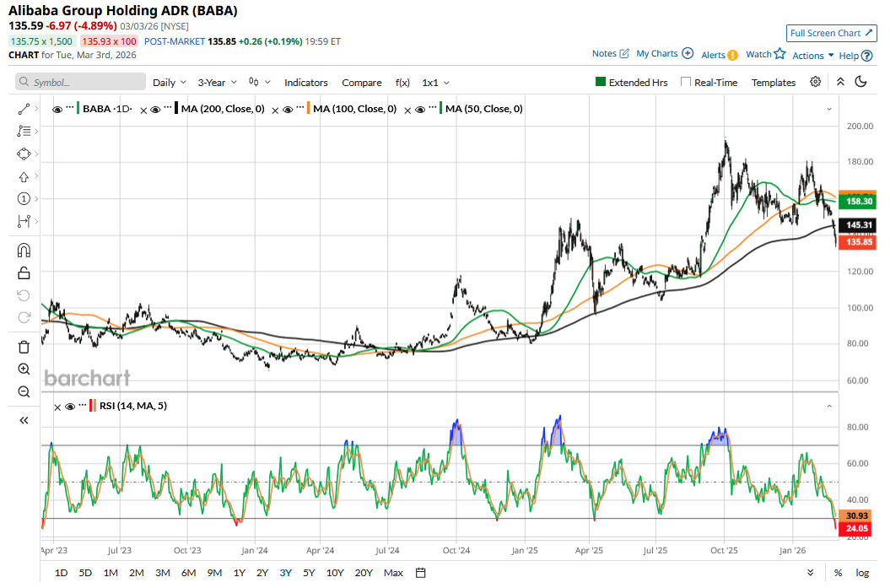Viewport: 890px width, 588px height.
Task: Click the Watch star icon
Action: pyautogui.click(x=779, y=54)
